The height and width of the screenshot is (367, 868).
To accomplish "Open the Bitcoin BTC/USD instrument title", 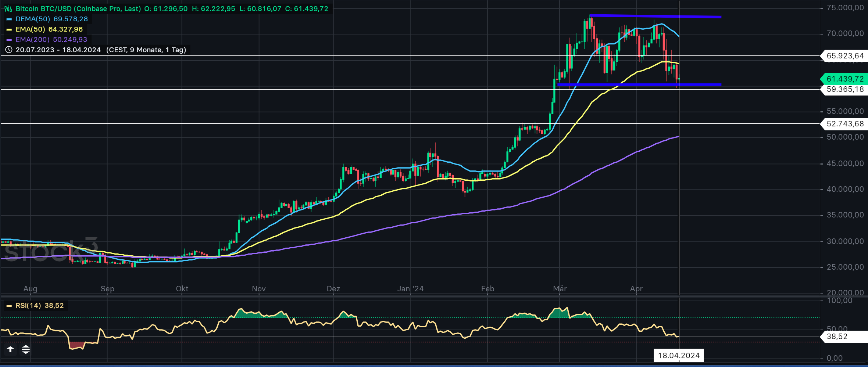I will pos(78,8).
